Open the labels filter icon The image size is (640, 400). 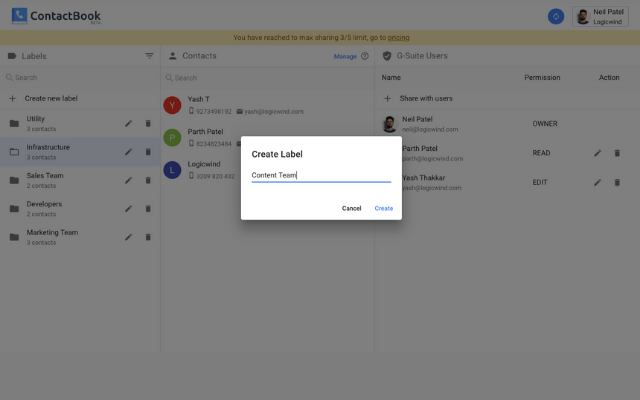coord(149,56)
